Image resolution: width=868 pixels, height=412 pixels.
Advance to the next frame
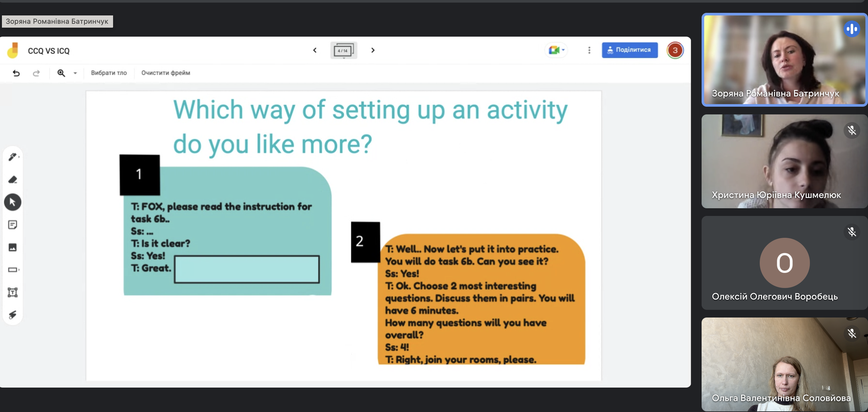[x=373, y=50]
